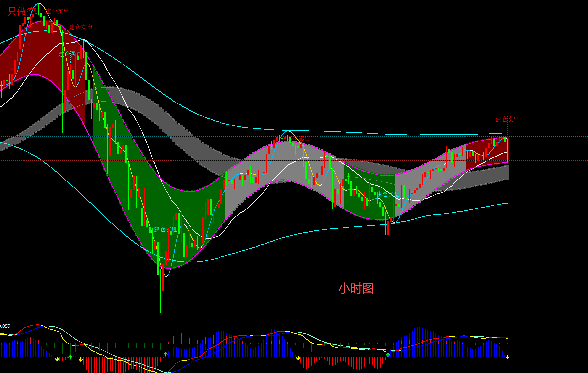Select the green up arrow between two yellow arrows
This screenshot has width=588, height=373.
pos(70,357)
